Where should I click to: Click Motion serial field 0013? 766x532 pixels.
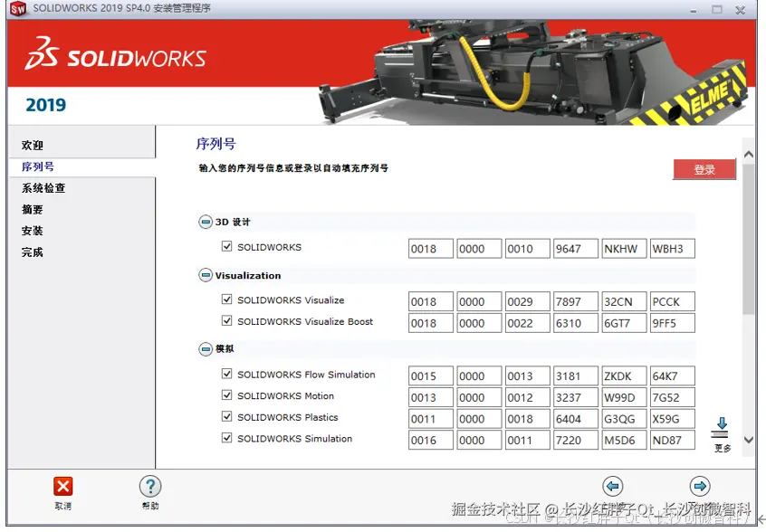tap(431, 397)
